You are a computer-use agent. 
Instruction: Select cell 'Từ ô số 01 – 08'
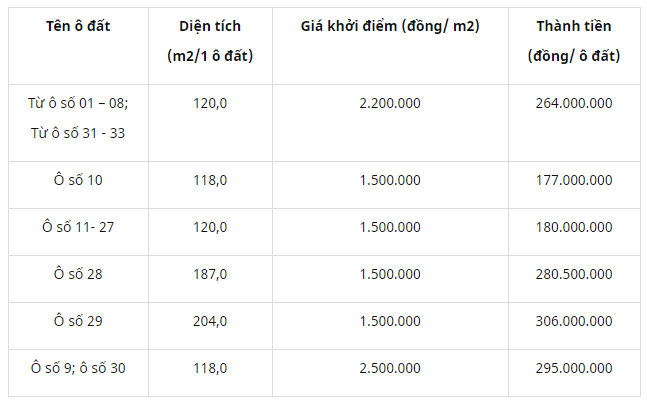click(x=78, y=103)
